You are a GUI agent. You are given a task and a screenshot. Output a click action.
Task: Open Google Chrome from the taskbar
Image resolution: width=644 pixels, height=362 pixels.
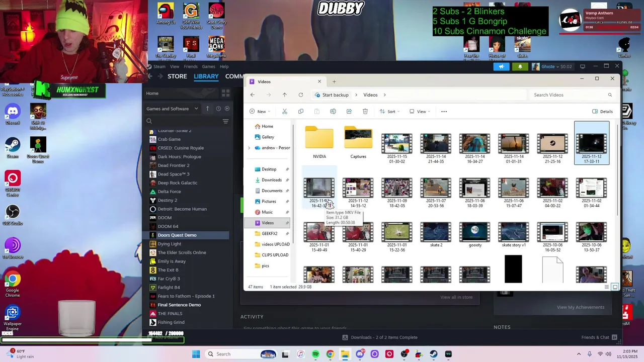click(x=330, y=354)
